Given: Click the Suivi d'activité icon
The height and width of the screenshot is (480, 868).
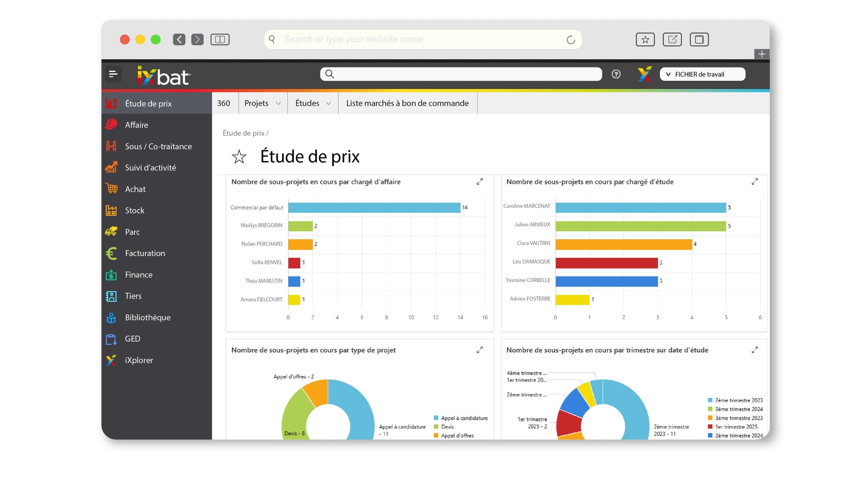Looking at the screenshot, I should 112,168.
